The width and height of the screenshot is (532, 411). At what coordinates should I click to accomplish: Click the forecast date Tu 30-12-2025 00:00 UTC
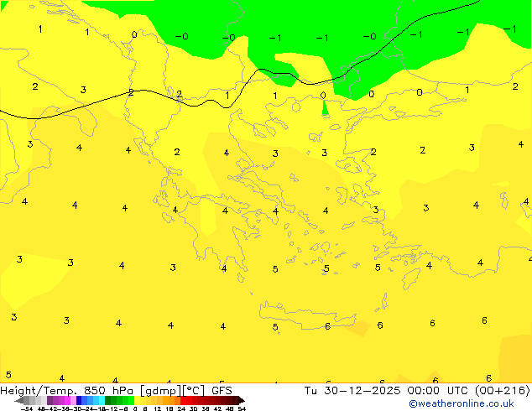388,391
